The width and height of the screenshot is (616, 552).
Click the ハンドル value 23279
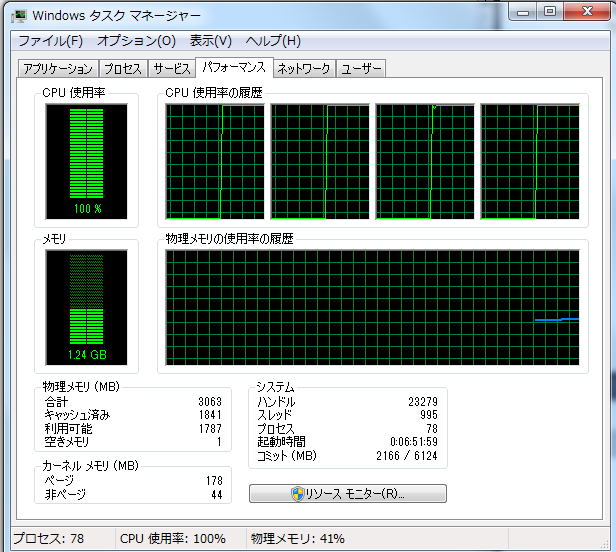423,402
